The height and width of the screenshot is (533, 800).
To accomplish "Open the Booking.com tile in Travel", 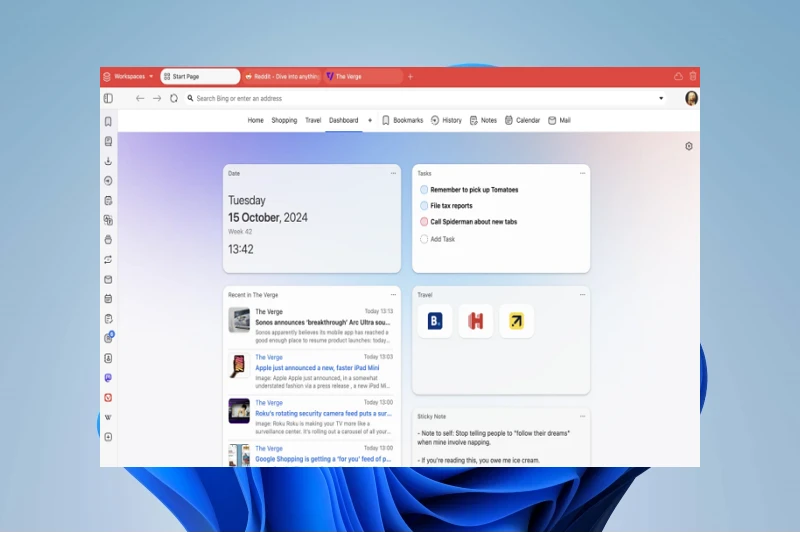I will 435,321.
